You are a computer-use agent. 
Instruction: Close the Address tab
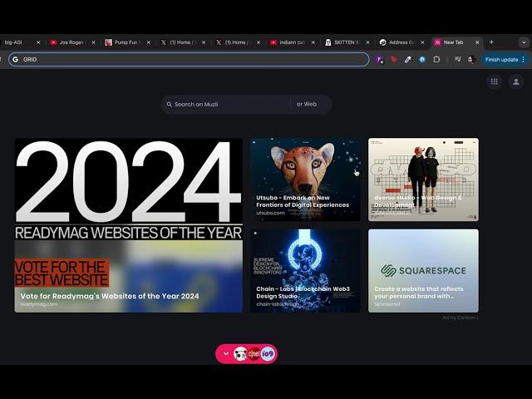pyautogui.click(x=423, y=42)
